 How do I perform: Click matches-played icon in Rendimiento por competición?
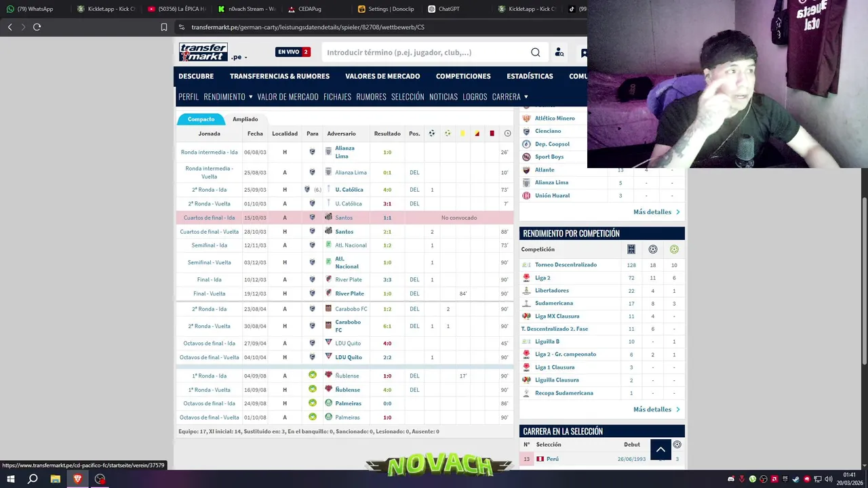(x=631, y=249)
